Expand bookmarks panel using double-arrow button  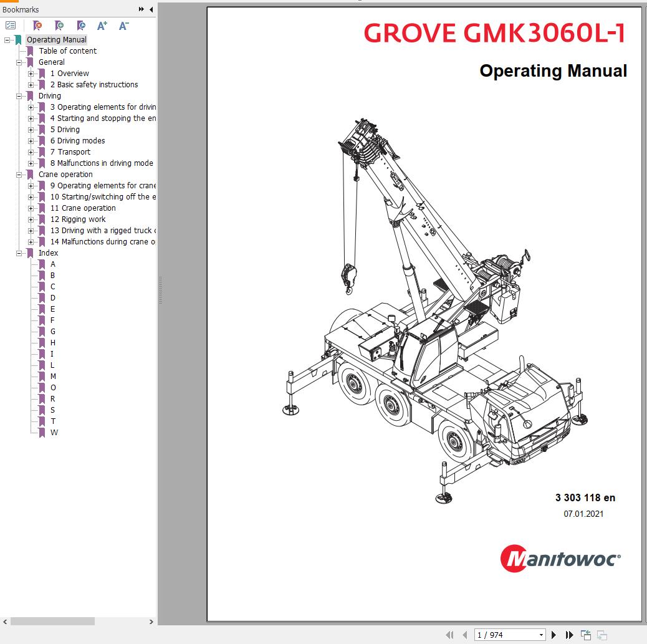(141, 9)
